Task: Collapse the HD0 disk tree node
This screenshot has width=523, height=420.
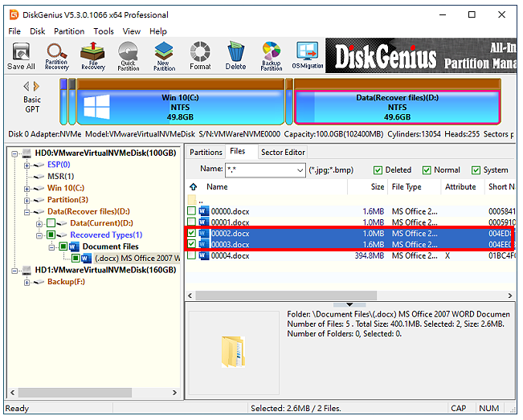Action: (x=14, y=153)
